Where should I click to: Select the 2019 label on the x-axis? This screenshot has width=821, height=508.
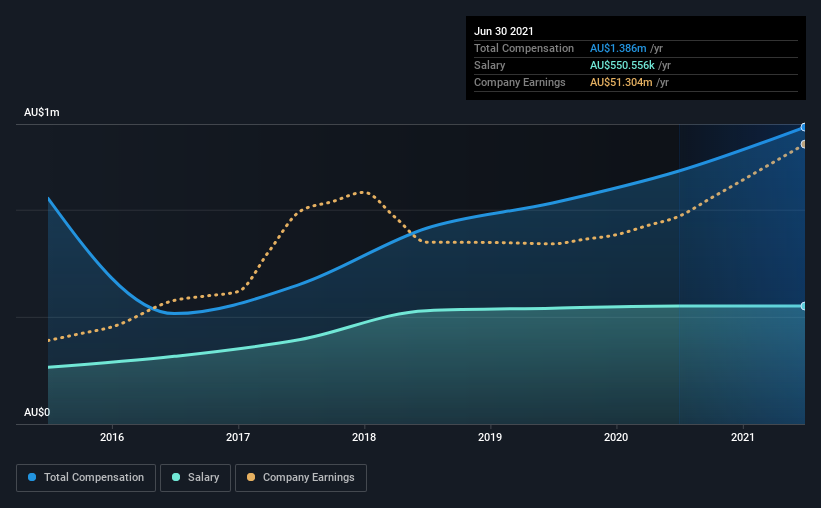[x=490, y=437]
